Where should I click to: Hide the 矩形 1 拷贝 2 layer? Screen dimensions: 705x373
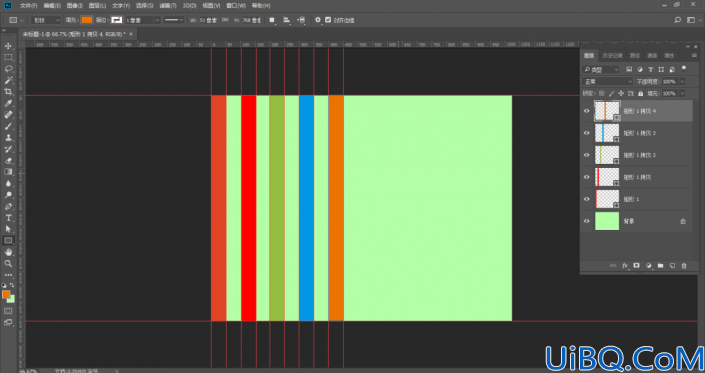[x=586, y=155]
